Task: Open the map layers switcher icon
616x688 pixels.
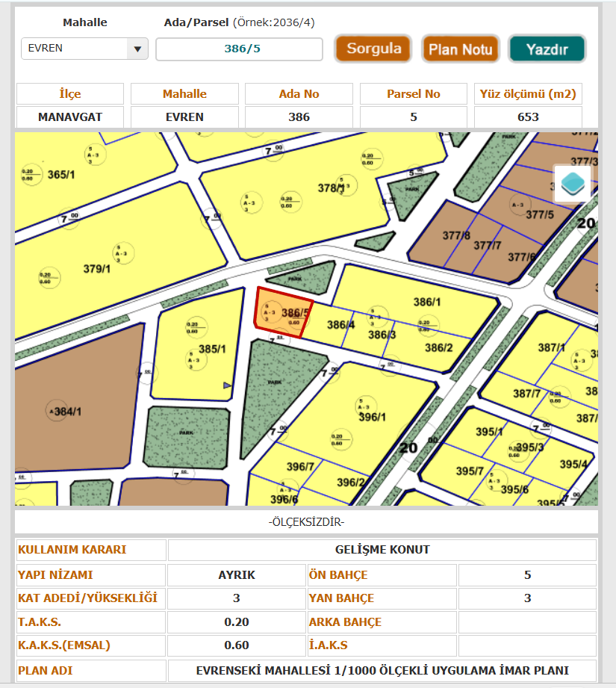Action: tap(573, 183)
